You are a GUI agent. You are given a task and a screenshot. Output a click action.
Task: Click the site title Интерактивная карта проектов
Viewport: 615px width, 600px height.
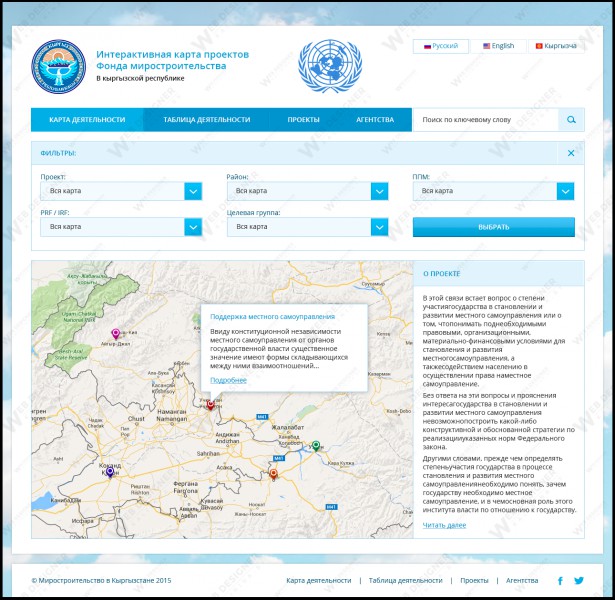pos(173,54)
